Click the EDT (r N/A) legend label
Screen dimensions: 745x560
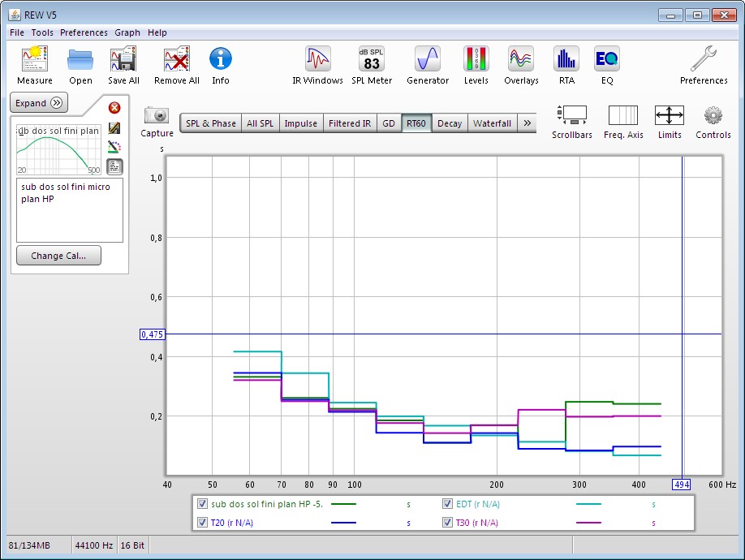click(477, 504)
